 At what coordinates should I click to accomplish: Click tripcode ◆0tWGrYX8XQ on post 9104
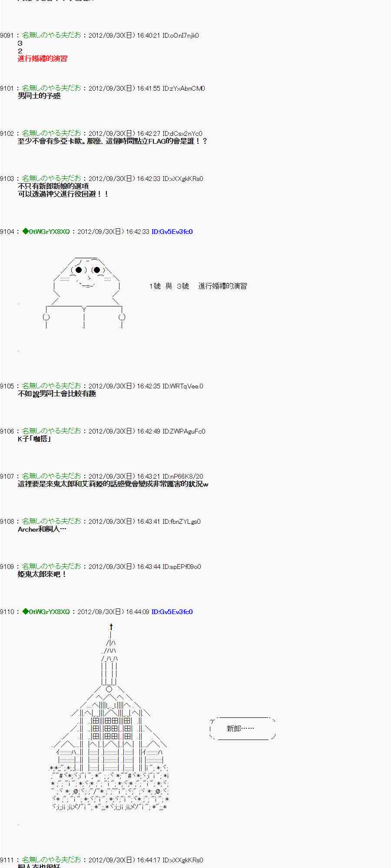[x=46, y=232]
